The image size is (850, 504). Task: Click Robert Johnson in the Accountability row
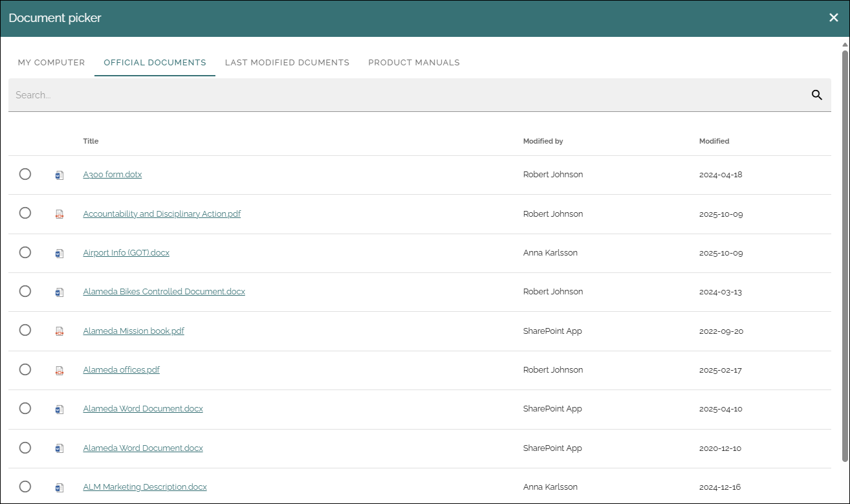pyautogui.click(x=553, y=214)
